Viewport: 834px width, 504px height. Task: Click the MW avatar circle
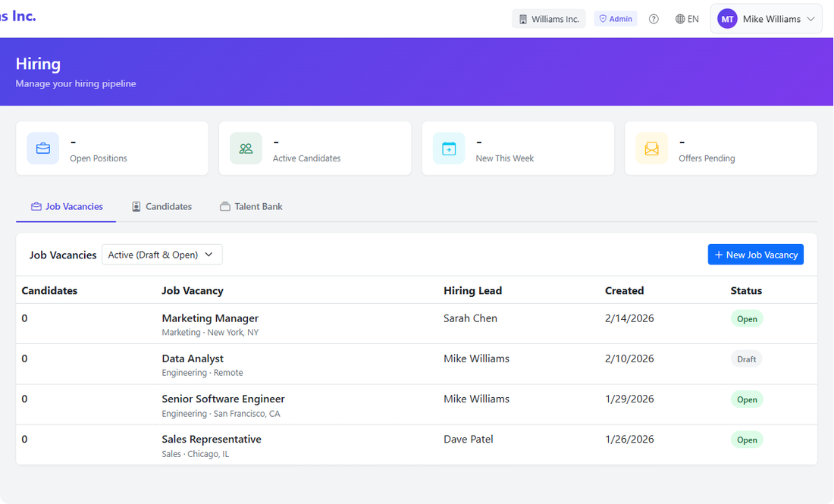tap(727, 18)
